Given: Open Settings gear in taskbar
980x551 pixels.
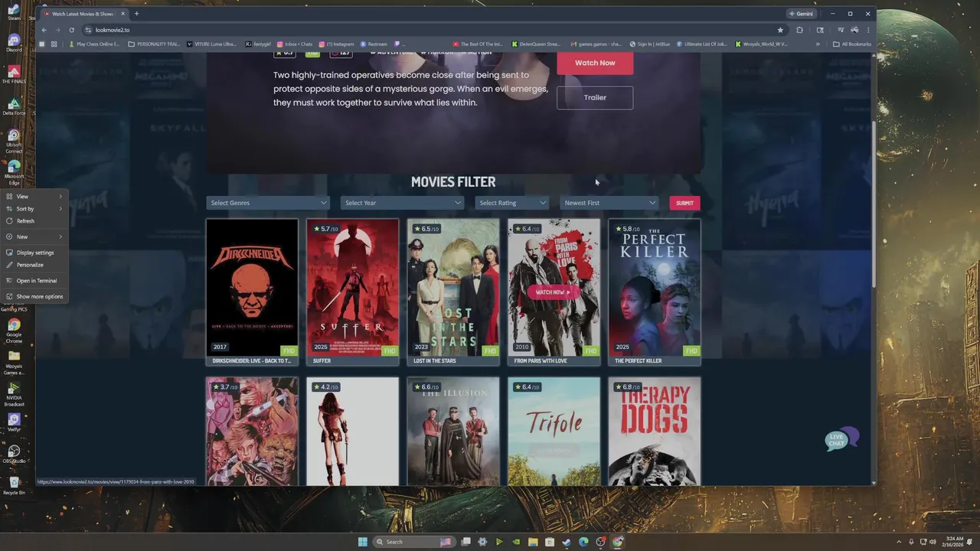Looking at the screenshot, I should (482, 542).
